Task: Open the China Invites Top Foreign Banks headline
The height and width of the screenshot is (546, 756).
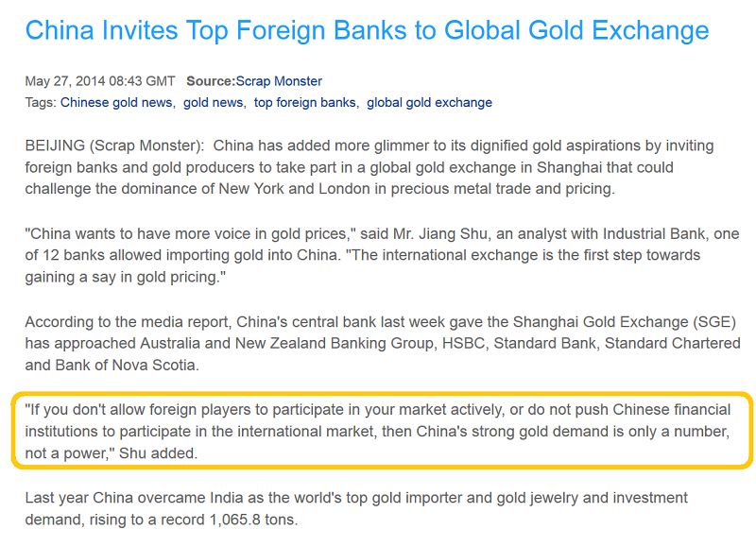Action: click(x=367, y=30)
